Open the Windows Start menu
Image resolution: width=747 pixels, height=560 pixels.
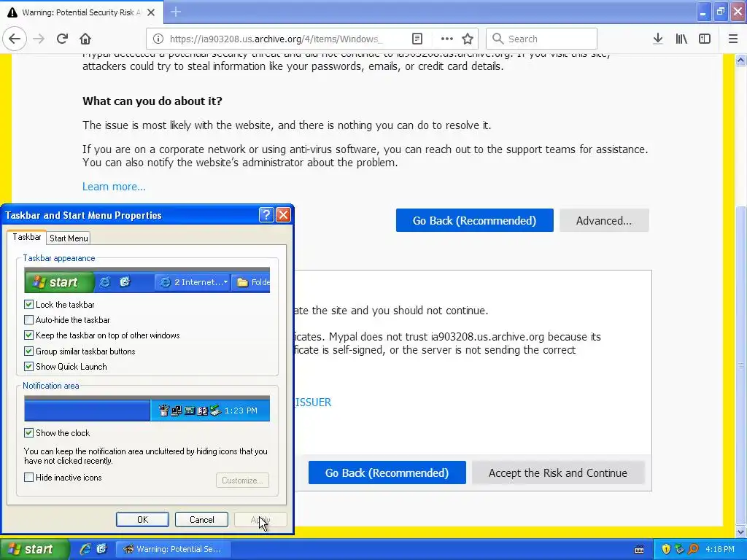tap(34, 549)
